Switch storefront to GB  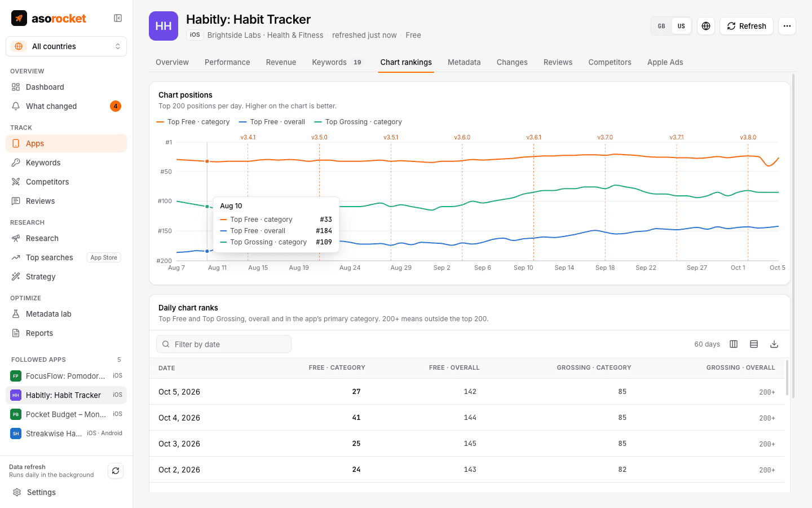tap(661, 26)
